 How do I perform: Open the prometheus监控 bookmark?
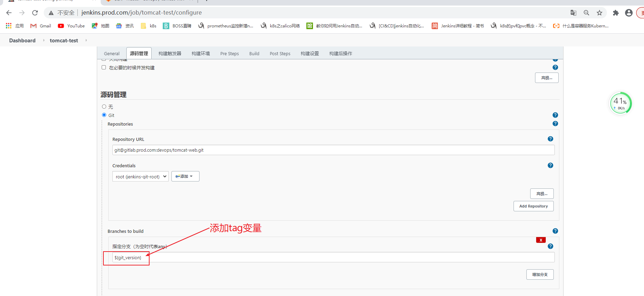pyautogui.click(x=226, y=26)
